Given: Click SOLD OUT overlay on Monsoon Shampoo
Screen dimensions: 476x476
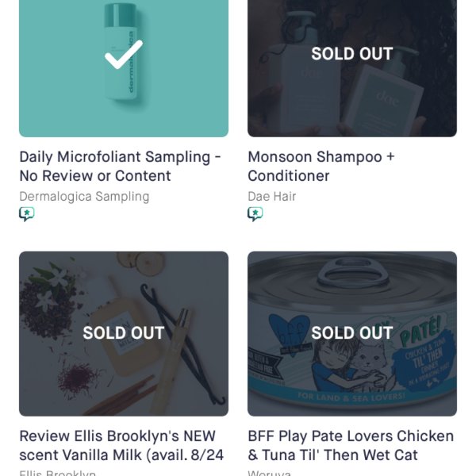Looking at the screenshot, I should tap(352, 54).
